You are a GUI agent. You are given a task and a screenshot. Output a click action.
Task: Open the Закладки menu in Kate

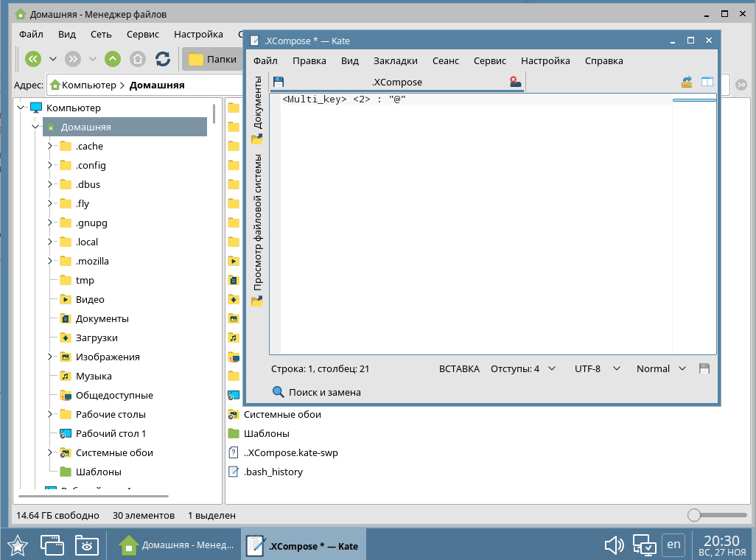click(395, 60)
